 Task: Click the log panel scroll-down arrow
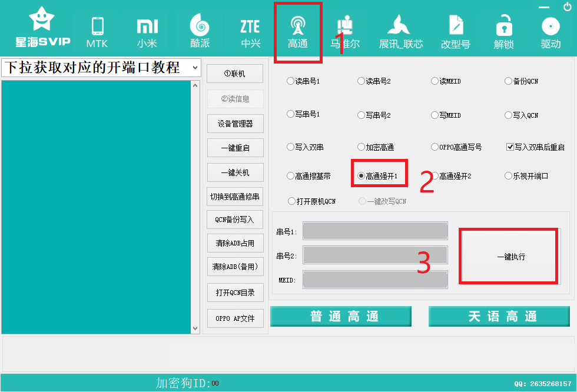(x=195, y=328)
